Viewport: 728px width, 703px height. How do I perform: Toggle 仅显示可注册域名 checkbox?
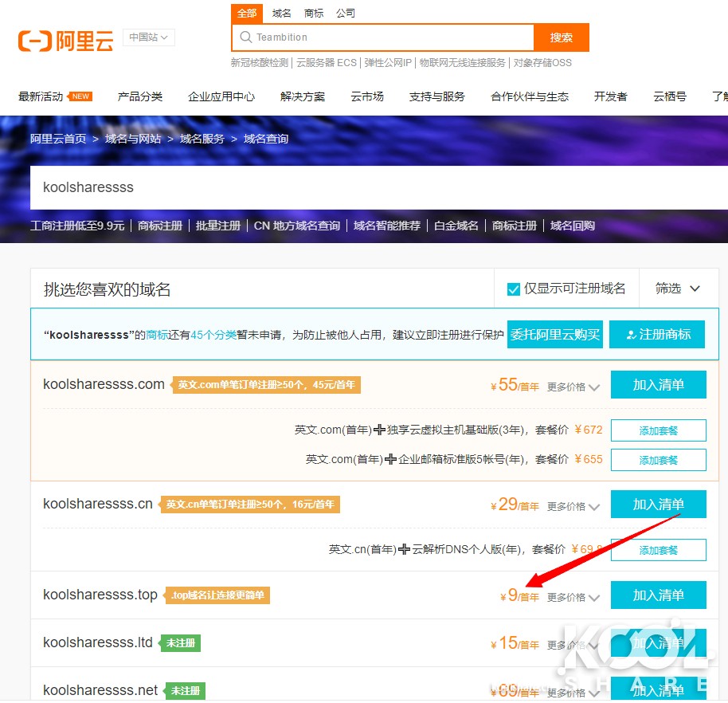point(514,289)
